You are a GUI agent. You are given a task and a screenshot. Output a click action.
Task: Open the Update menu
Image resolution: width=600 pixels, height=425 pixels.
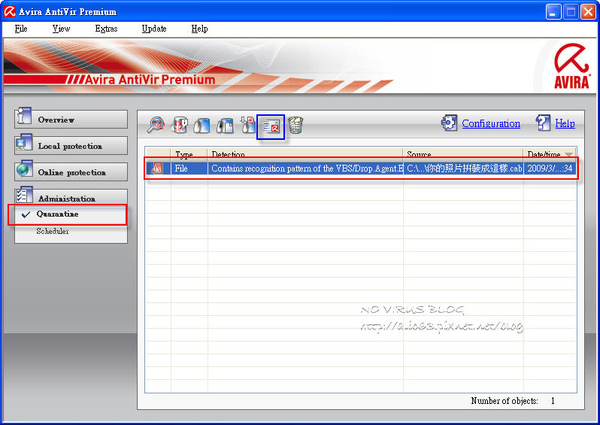(x=154, y=29)
